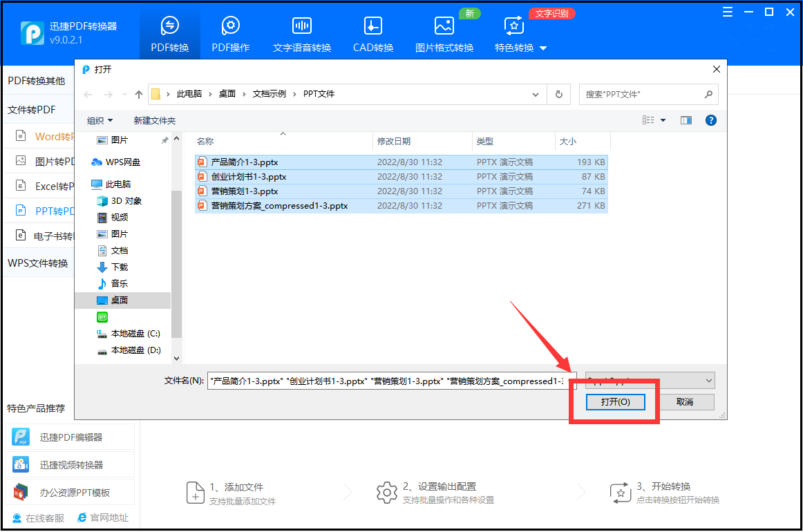
Task: Open 图片格式转换 tab
Action: 444,35
